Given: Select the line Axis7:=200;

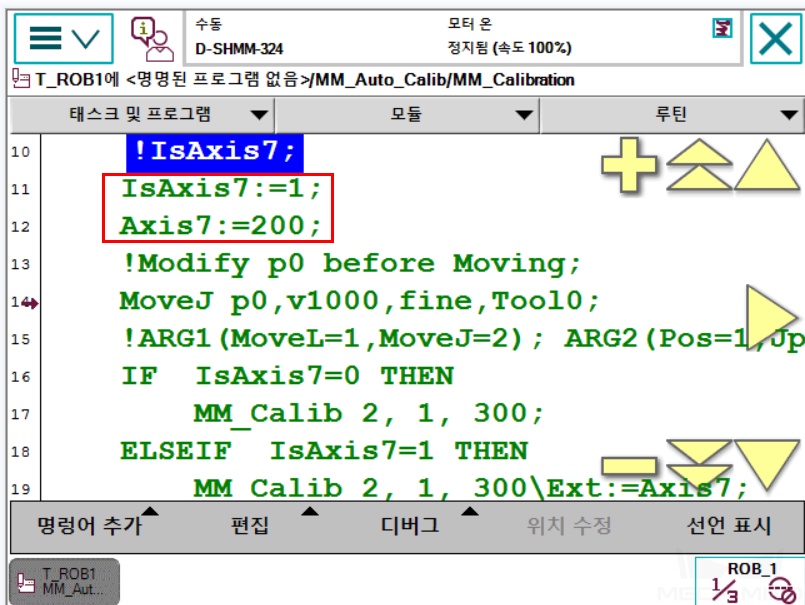Looking at the screenshot, I should pos(221,226).
